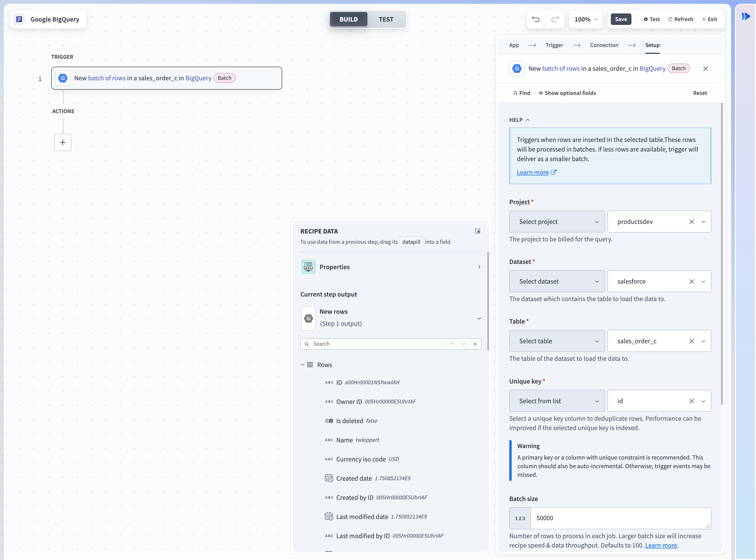Clear the productsdev project value
756x560 pixels.
[x=692, y=222]
